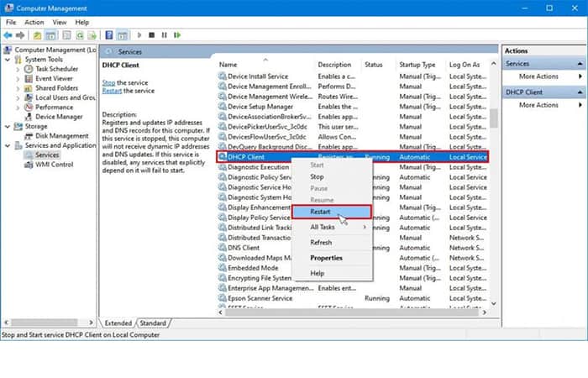Screen dimensions: 588x378
Task: Expand the Performance node
Action: tap(18, 108)
